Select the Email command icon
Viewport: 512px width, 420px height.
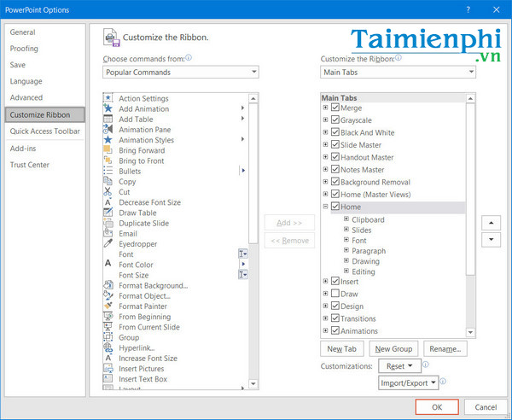[108, 233]
